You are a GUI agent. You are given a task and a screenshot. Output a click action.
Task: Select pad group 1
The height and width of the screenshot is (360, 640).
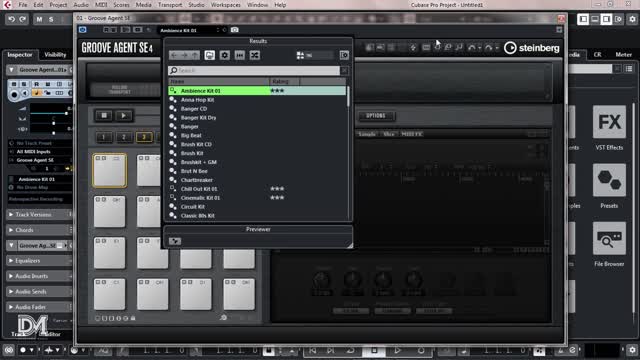pos(104,137)
